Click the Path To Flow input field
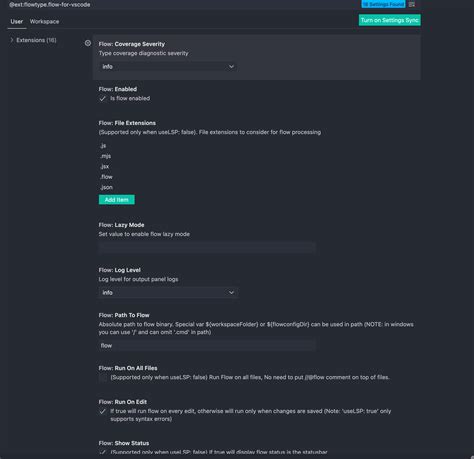The width and height of the screenshot is (474, 459). tap(207, 346)
